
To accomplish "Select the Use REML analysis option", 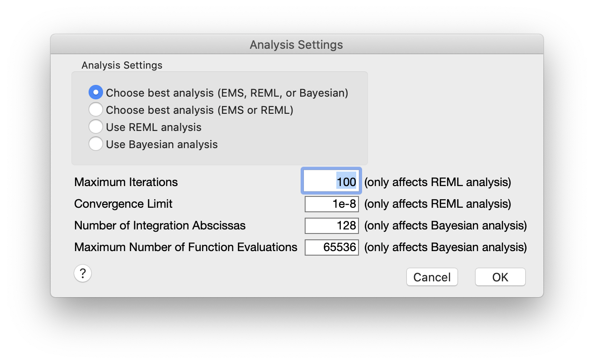I will [x=96, y=126].
